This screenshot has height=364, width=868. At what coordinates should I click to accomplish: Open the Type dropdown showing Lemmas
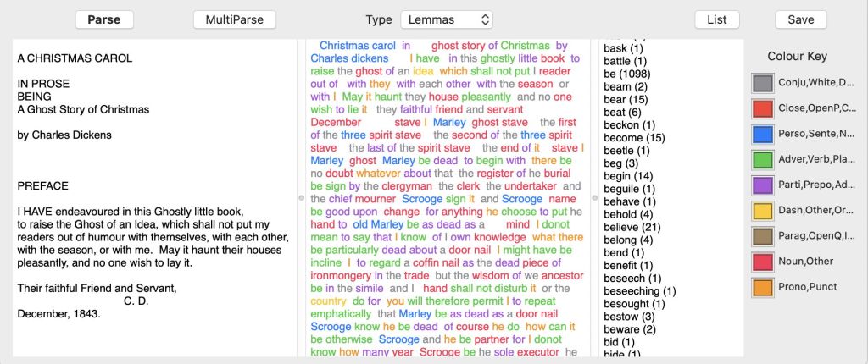tap(447, 19)
